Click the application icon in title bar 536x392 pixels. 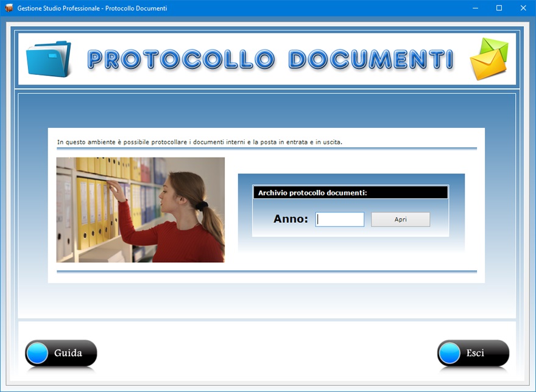click(x=9, y=8)
